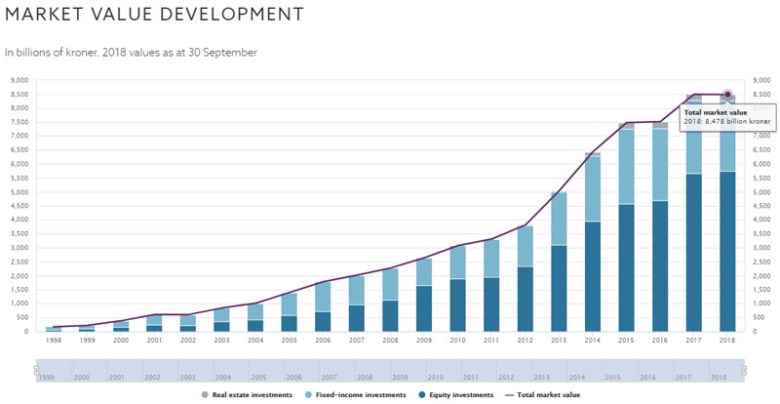
Task: Click the 1998 x-axis year label
Action: click(52, 340)
